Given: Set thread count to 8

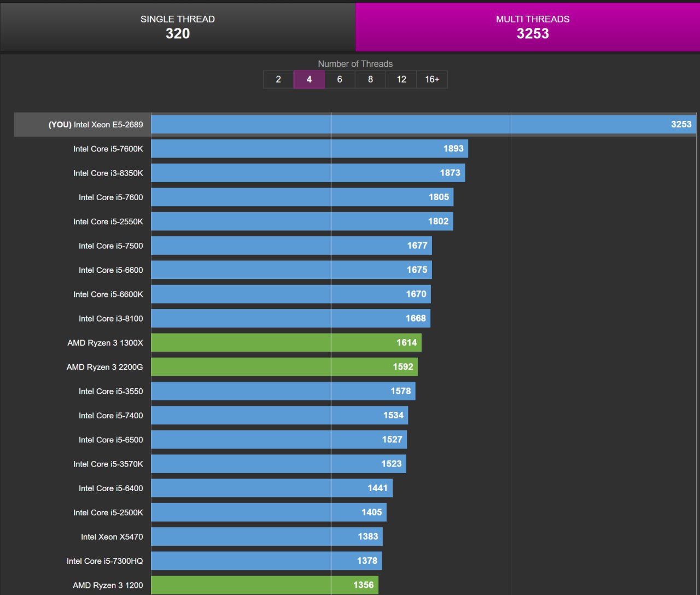Looking at the screenshot, I should (x=370, y=79).
